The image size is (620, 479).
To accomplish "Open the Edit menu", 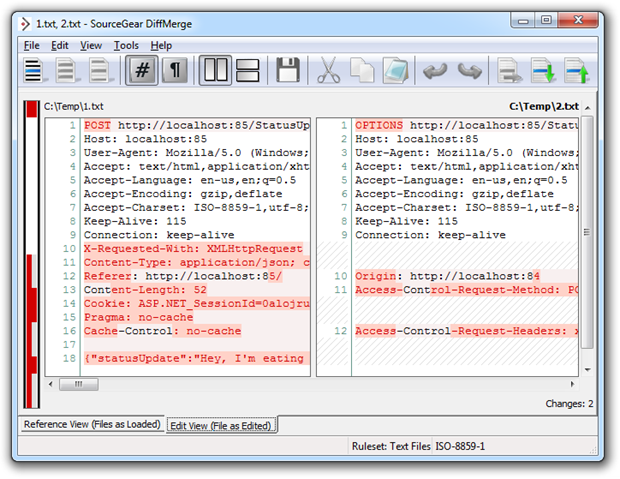I will click(60, 45).
